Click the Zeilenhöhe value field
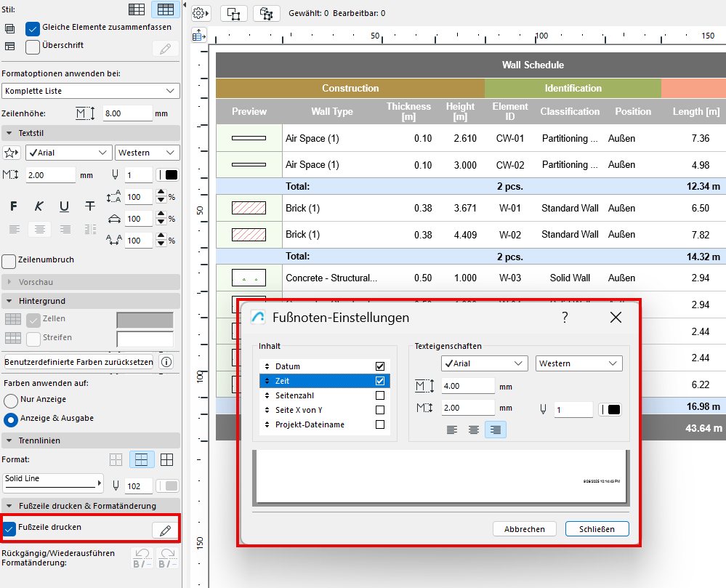Screen dimensions: 726x588 (126, 114)
